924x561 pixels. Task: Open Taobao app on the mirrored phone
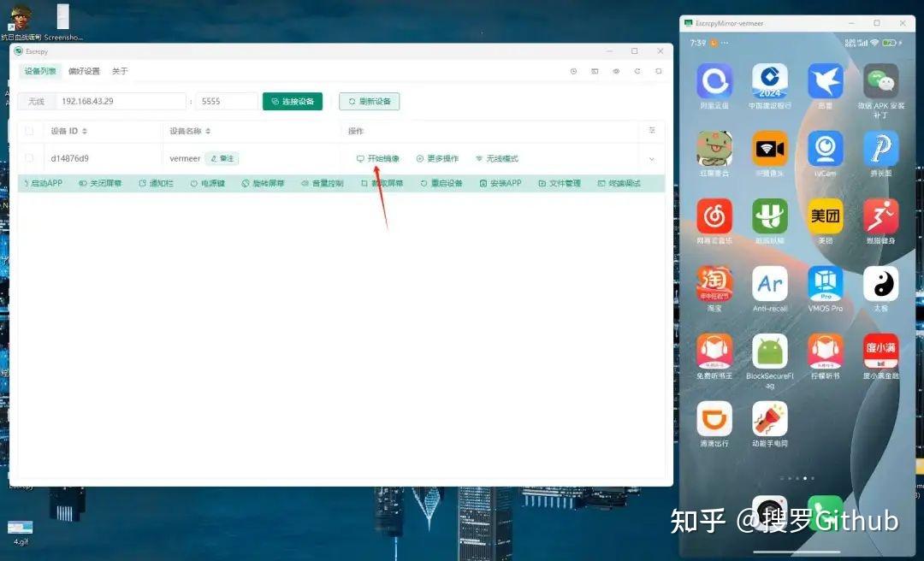(714, 282)
